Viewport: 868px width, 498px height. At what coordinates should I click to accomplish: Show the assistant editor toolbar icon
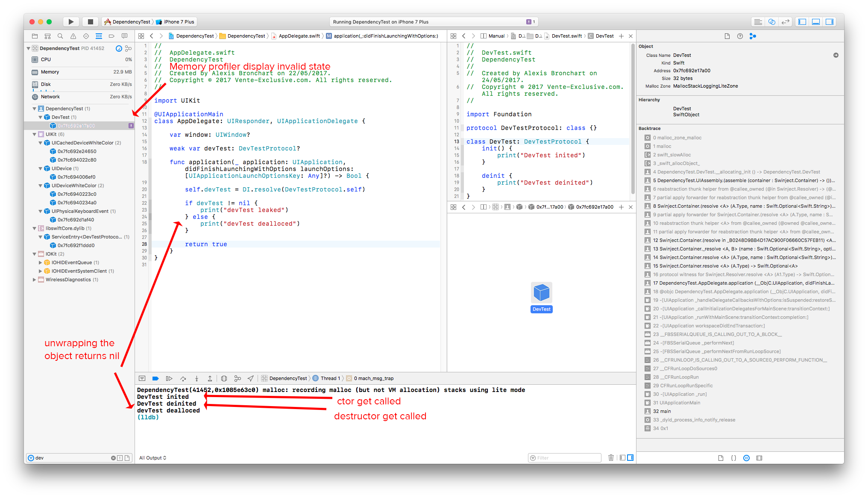771,22
